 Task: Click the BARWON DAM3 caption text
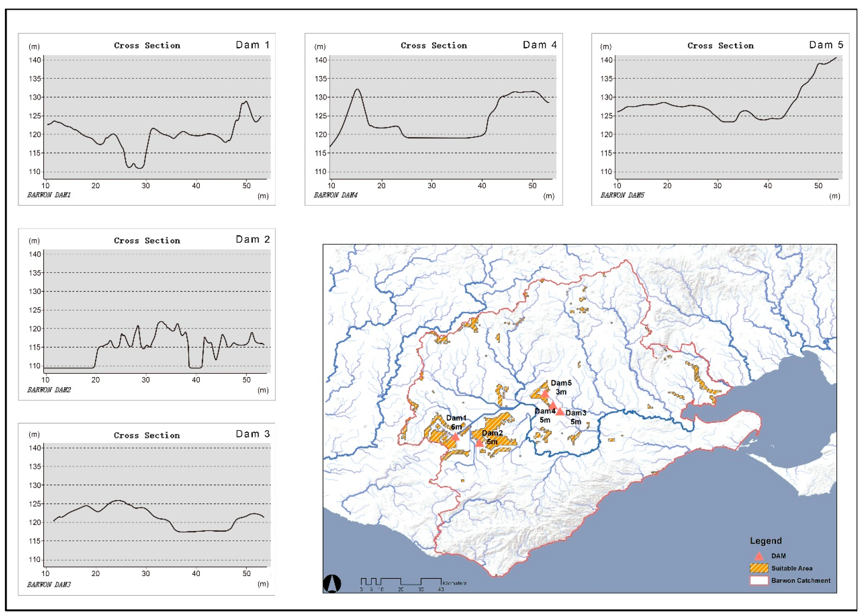[x=49, y=584]
